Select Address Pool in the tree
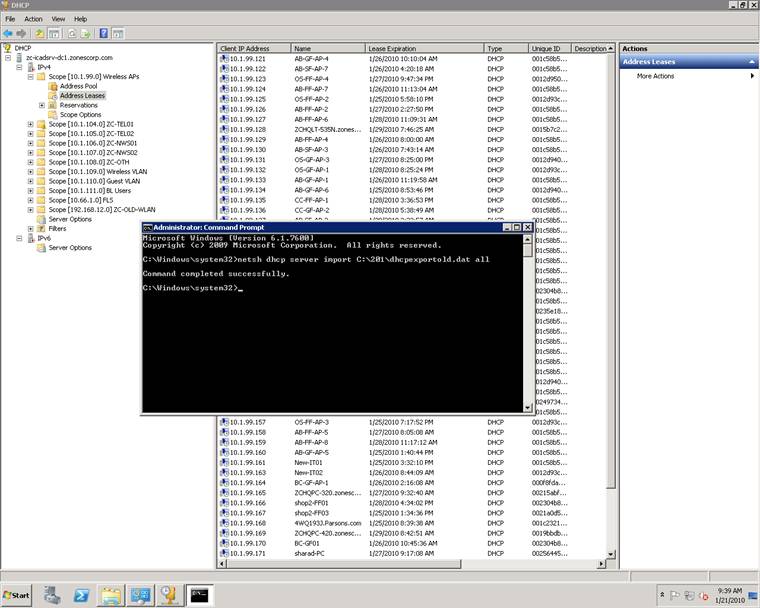This screenshot has height=608, width=760. click(x=78, y=86)
